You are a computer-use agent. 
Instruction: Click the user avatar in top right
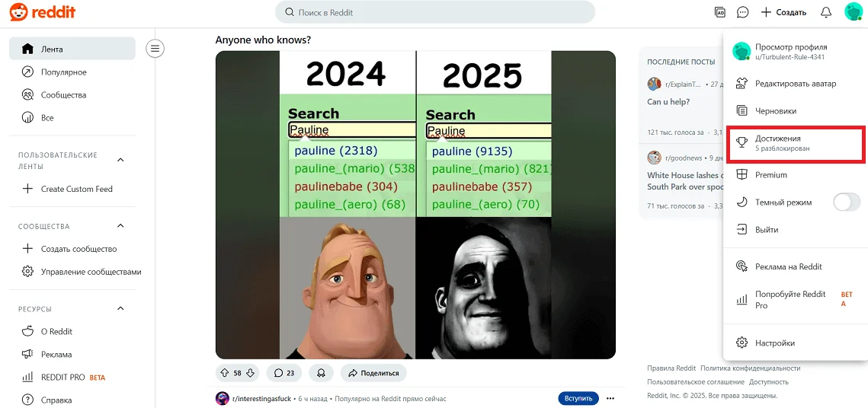(852, 11)
